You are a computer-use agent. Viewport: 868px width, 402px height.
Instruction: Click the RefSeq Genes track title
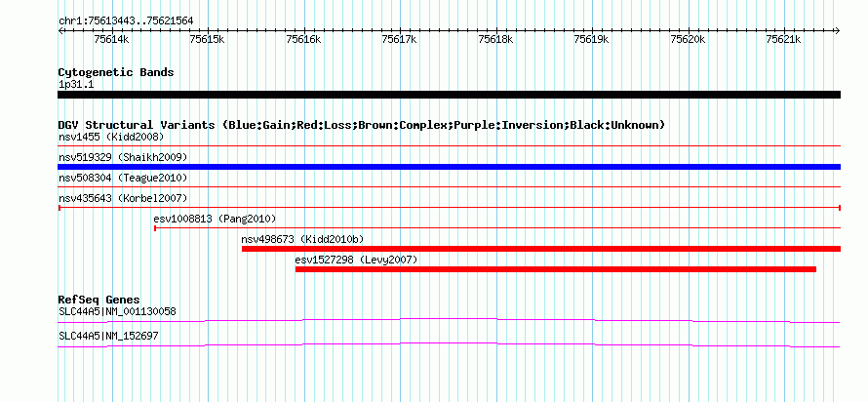click(99, 301)
